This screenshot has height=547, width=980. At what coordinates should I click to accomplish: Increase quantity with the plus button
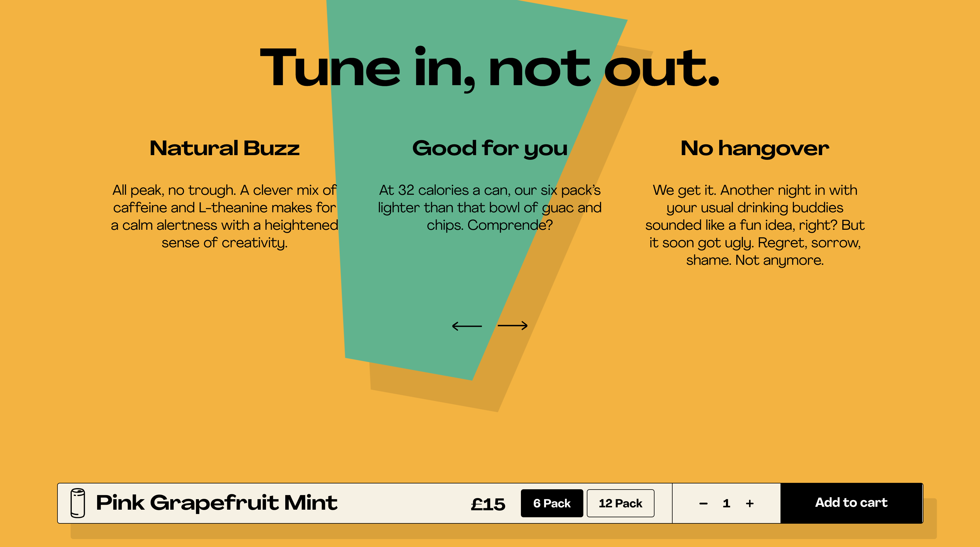coord(750,504)
